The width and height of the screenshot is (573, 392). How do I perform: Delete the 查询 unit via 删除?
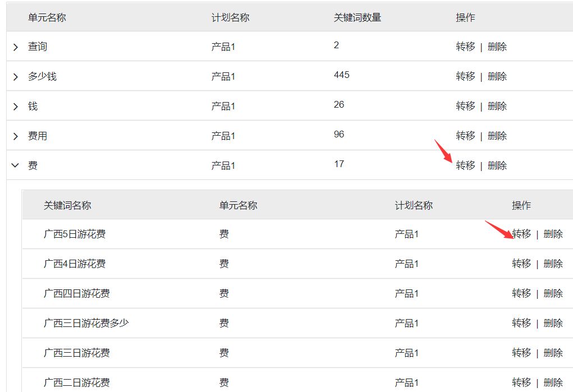(497, 47)
